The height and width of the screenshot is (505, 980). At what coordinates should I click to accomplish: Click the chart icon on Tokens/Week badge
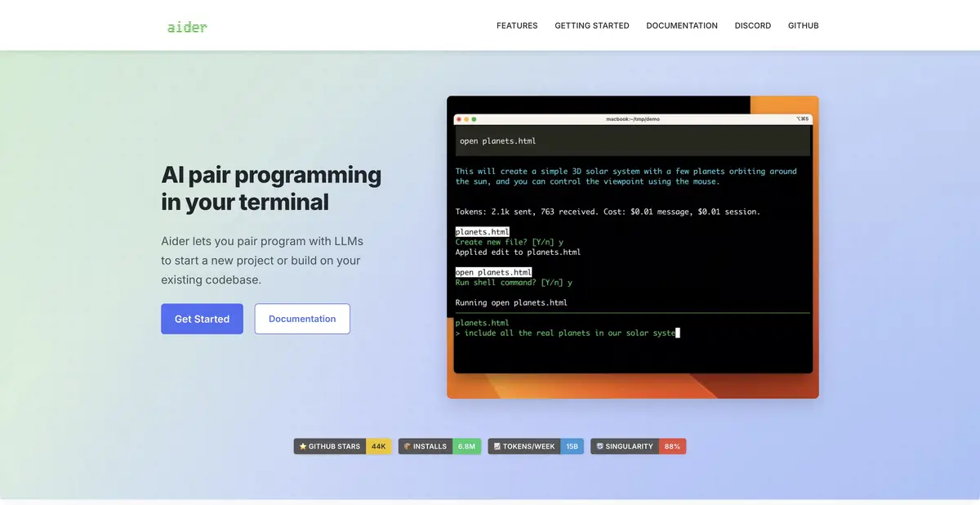pos(497,446)
